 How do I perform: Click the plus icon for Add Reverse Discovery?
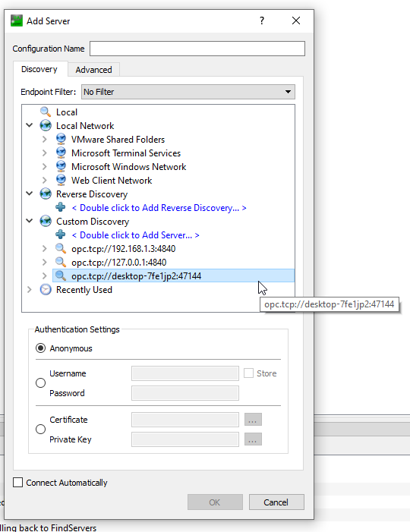(61, 207)
